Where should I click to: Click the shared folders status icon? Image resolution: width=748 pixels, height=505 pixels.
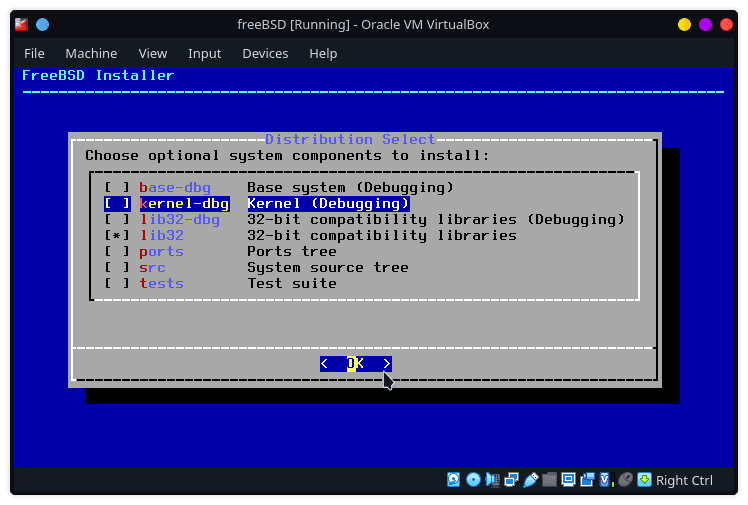[x=549, y=480]
